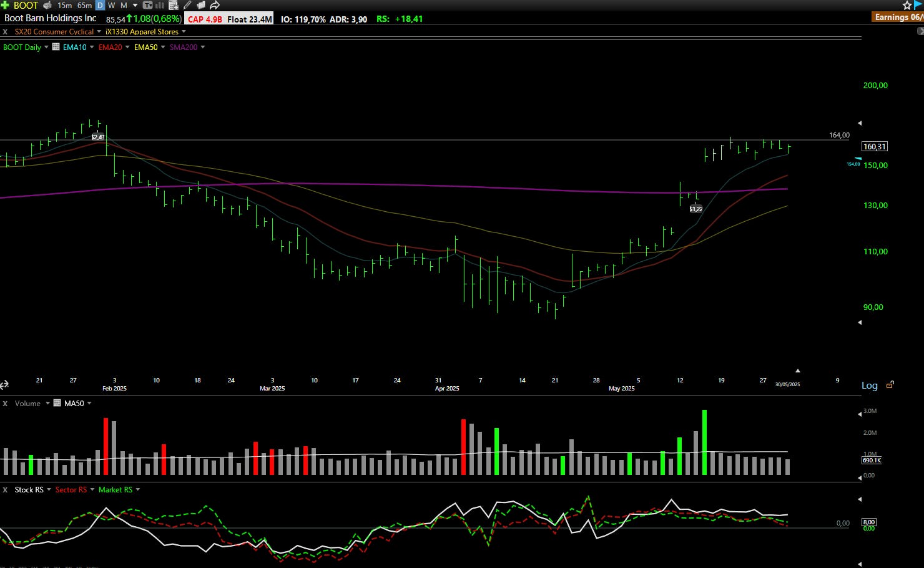Click grid icon next to EMA10
The height and width of the screenshot is (568, 924).
click(56, 47)
